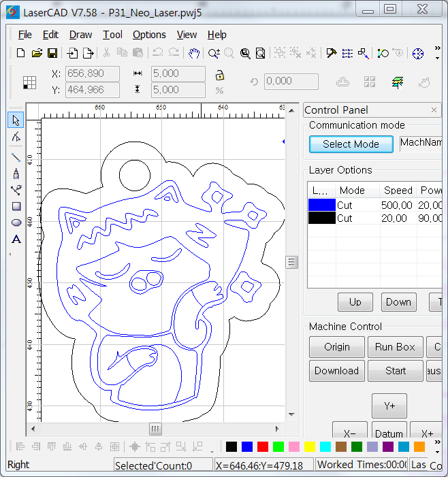Screen dimensions: 448x477
Task: Activate the Text tool
Action: click(x=16, y=240)
